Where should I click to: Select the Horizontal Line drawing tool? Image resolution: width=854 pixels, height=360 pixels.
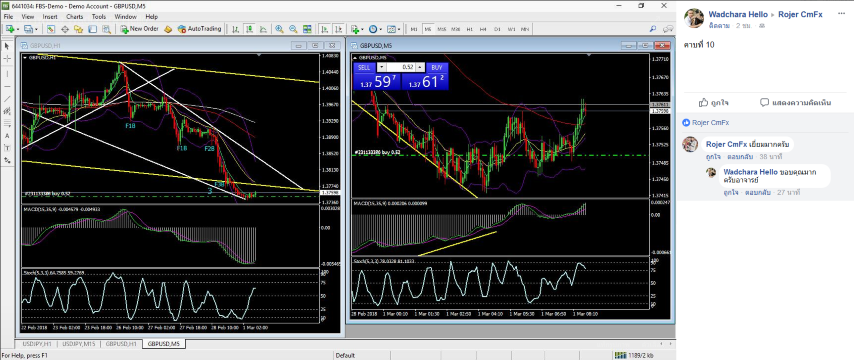[x=7, y=86]
